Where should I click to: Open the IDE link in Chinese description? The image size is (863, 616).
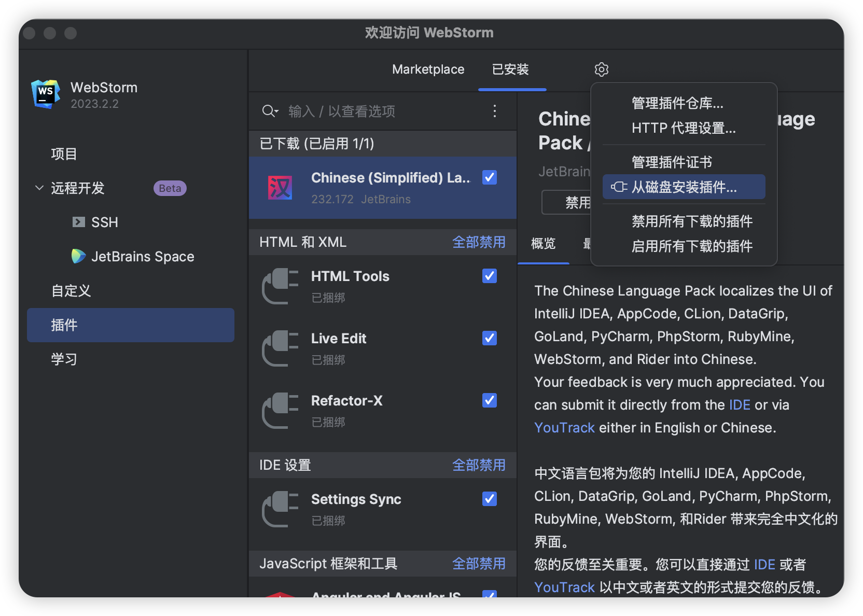764,565
